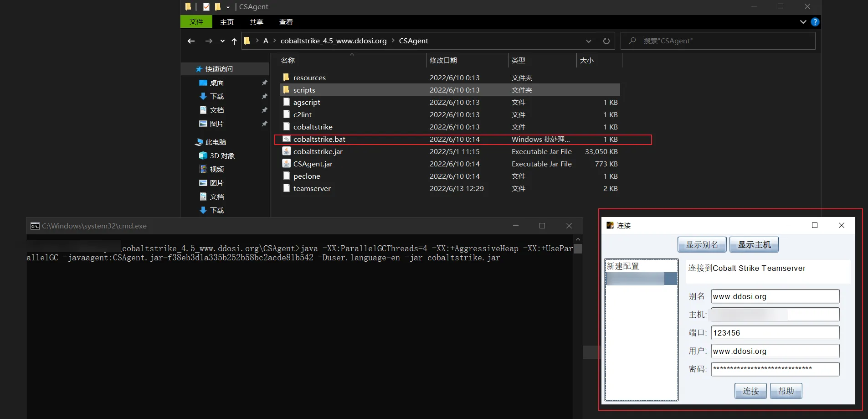Click the cobaltstrike.bat batch file icon
The height and width of the screenshot is (419, 868).
tap(286, 139)
